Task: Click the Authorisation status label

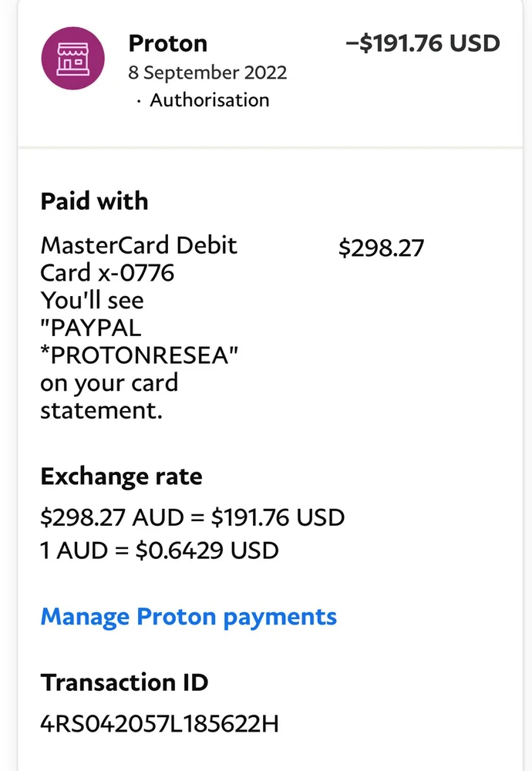Action: 209,100
